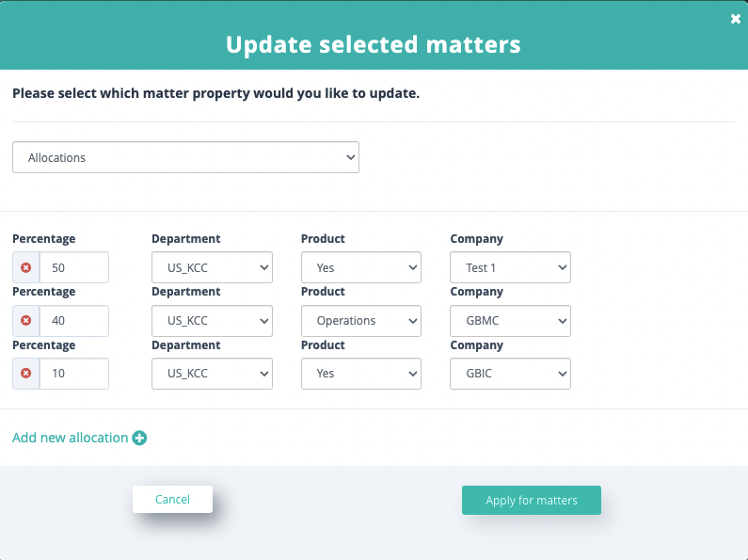
Task: Open the first row Product dropdown showing Yes
Action: pyautogui.click(x=361, y=267)
